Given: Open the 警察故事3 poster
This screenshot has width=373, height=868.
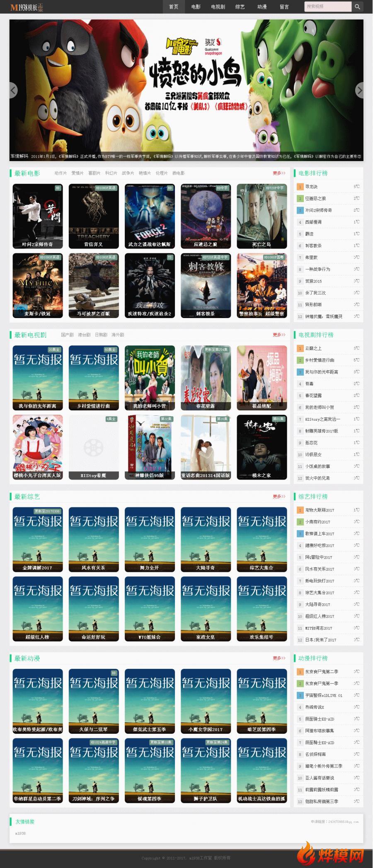Looking at the screenshot, I should [262, 286].
